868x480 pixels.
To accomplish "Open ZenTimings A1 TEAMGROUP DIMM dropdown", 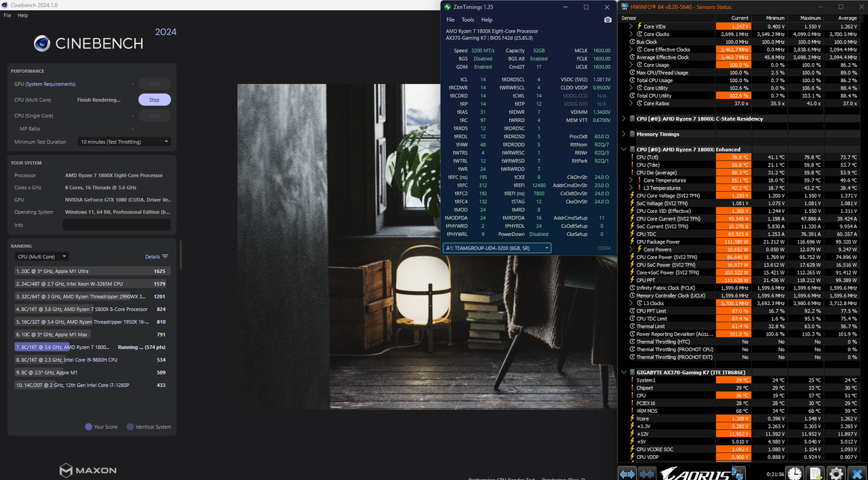I will [496, 248].
